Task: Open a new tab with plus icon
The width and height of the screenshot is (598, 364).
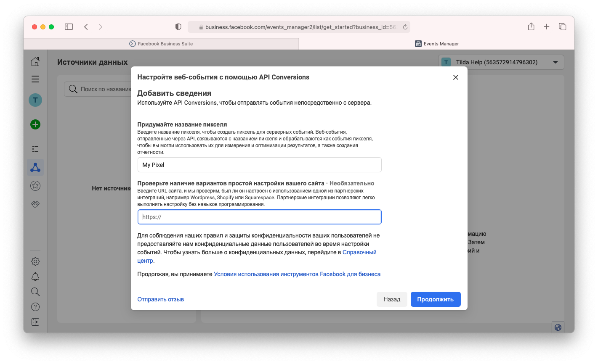Action: [546, 27]
